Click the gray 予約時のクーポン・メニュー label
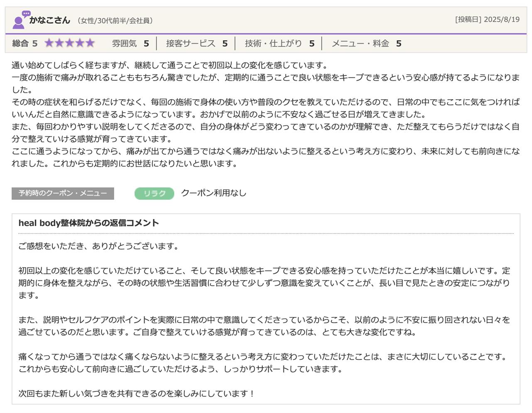532x413 pixels. tap(63, 193)
